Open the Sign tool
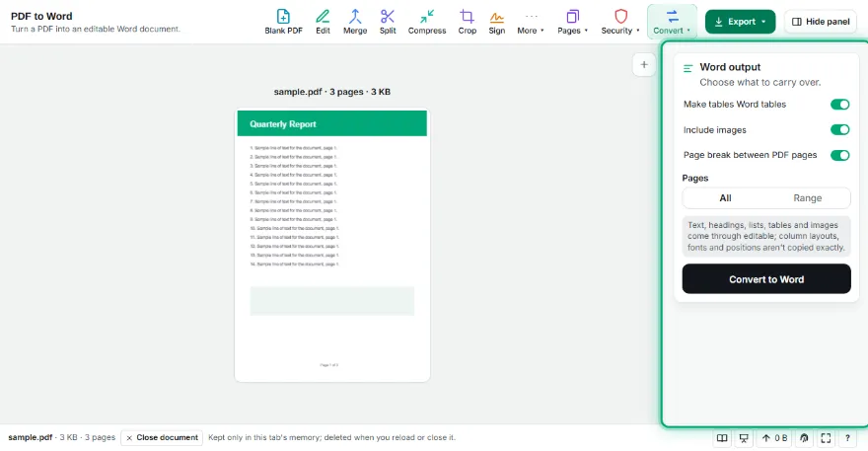This screenshot has width=868, height=451. 496,22
